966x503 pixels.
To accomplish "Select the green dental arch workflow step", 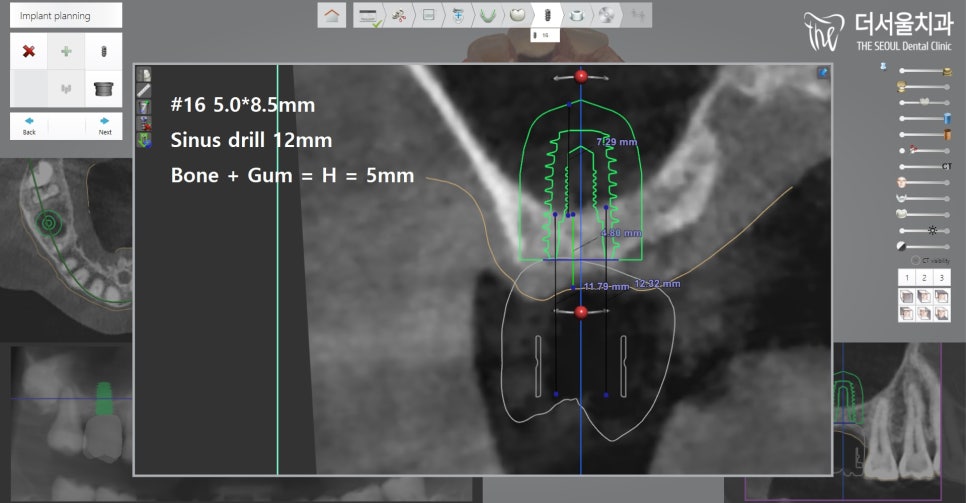I will [x=488, y=16].
